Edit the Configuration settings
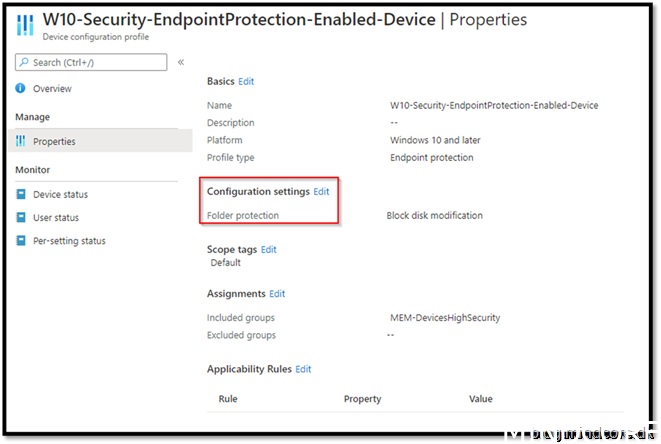Screen dimensions: 661x444 [321, 191]
